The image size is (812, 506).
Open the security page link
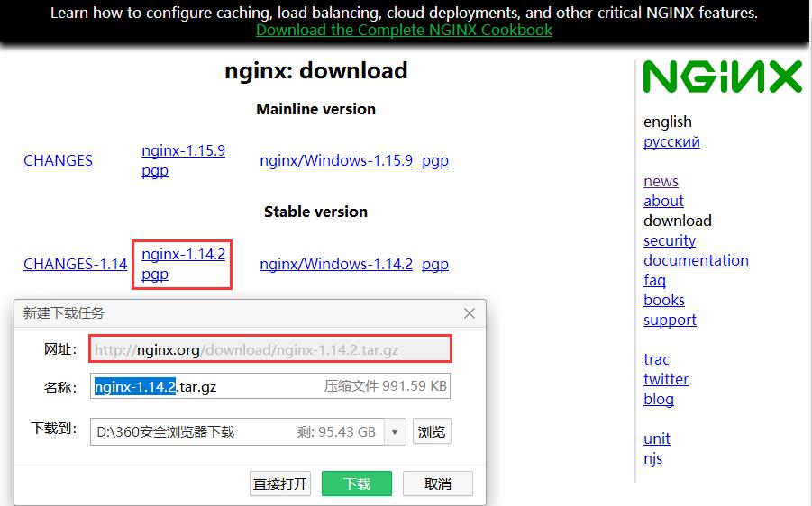670,240
